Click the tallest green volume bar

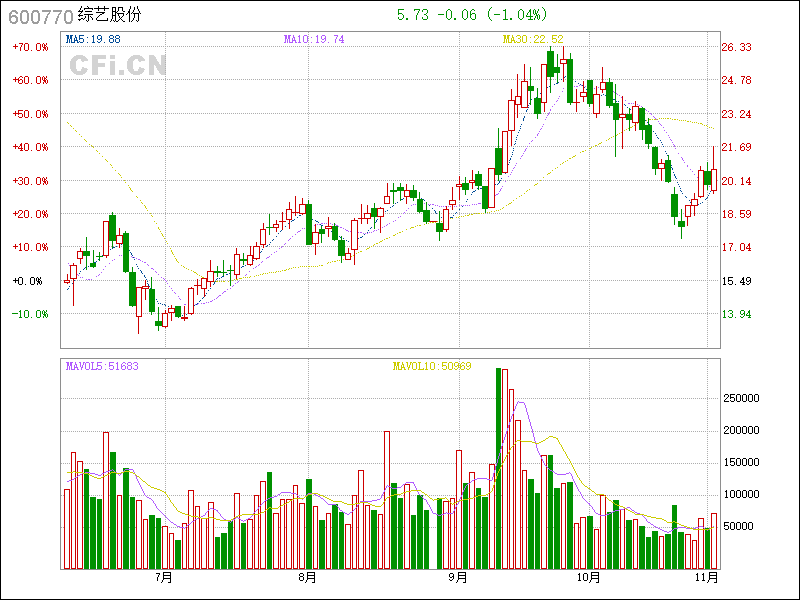click(x=498, y=468)
